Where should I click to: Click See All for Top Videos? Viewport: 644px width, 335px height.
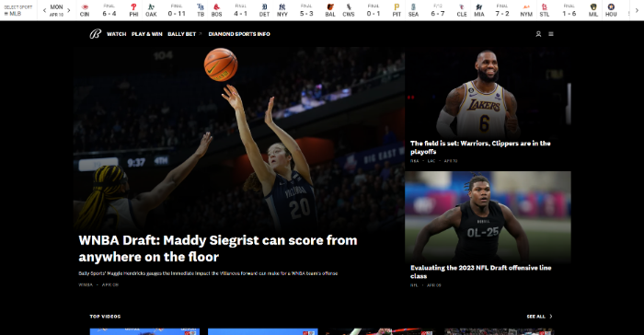click(x=539, y=317)
